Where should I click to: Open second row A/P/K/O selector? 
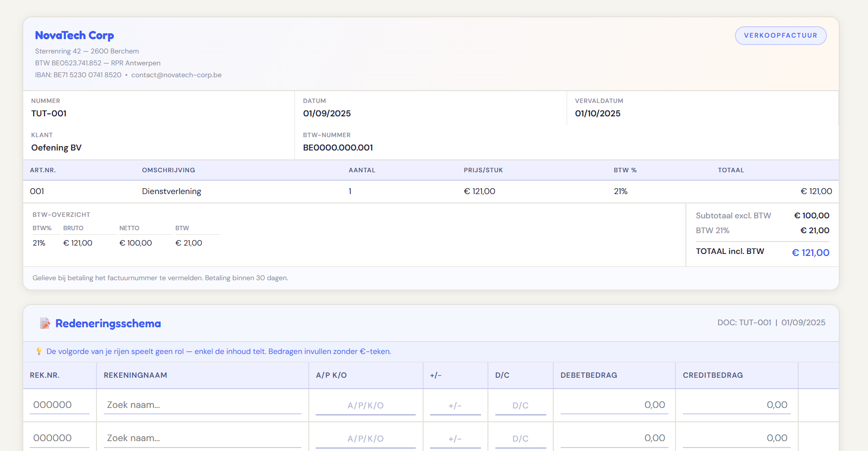pyautogui.click(x=365, y=439)
